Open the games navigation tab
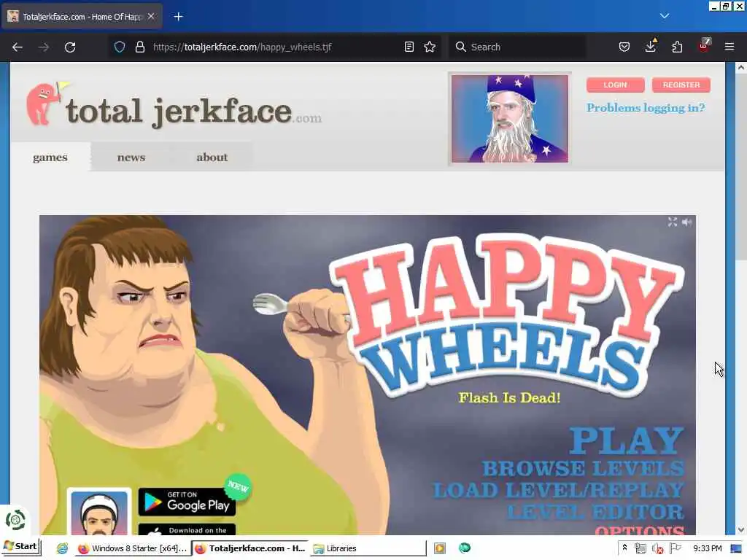The height and width of the screenshot is (560, 747). (x=50, y=157)
